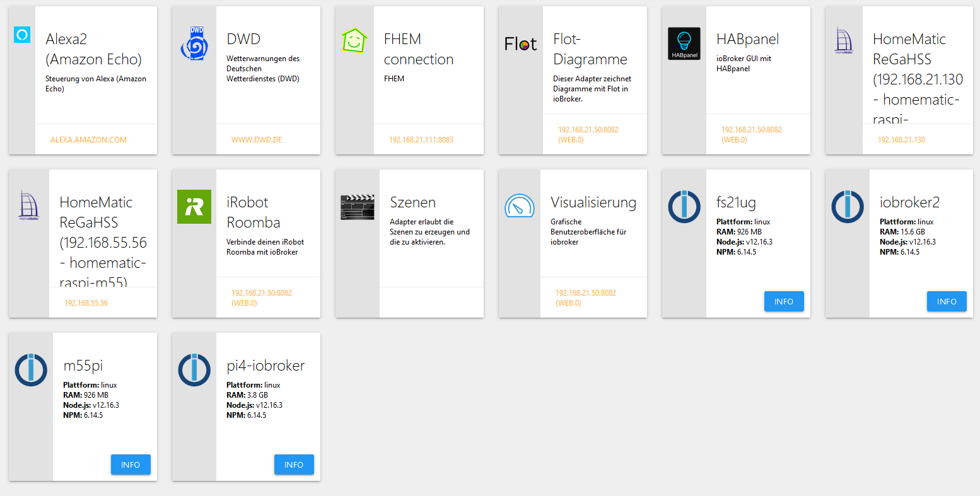Click the green iRobot Roomba icon
Screen dimensions: 980x496
pyautogui.click(x=194, y=206)
